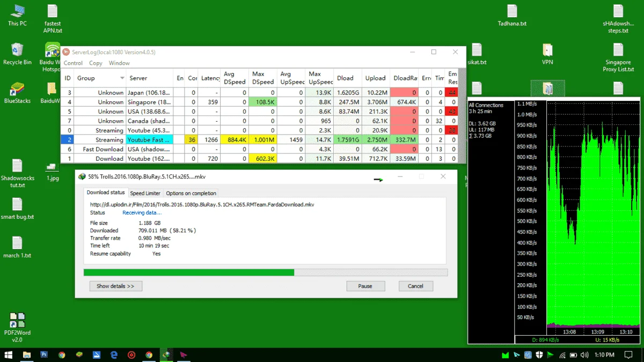Viewport: 644px width, 362px height.
Task: Click the Dload column header
Action: point(347,78)
